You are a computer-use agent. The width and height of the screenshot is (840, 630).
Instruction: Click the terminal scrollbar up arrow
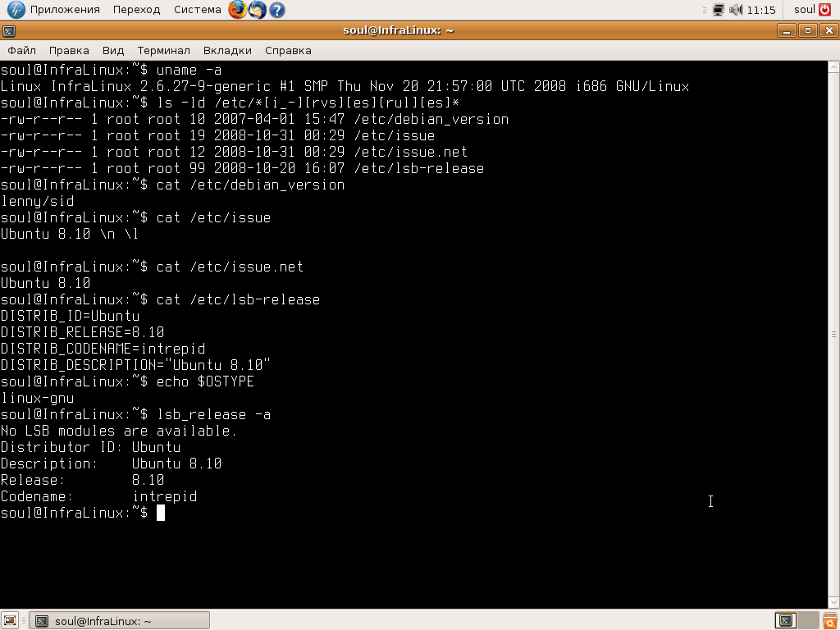click(833, 66)
